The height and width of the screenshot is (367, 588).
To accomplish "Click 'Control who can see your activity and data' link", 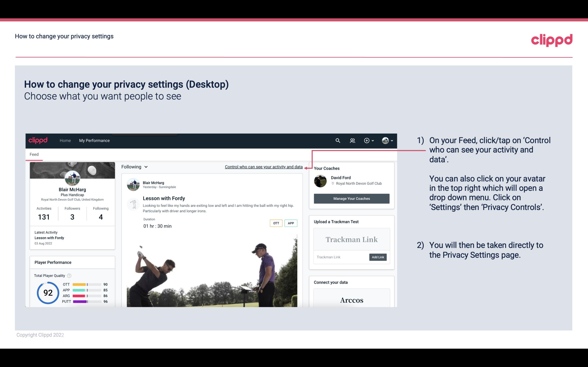I will tap(263, 167).
